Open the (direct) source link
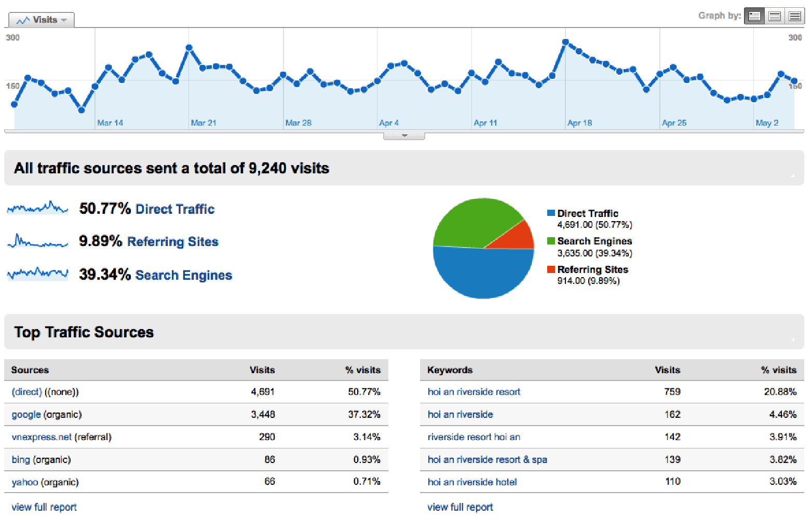 (x=26, y=392)
